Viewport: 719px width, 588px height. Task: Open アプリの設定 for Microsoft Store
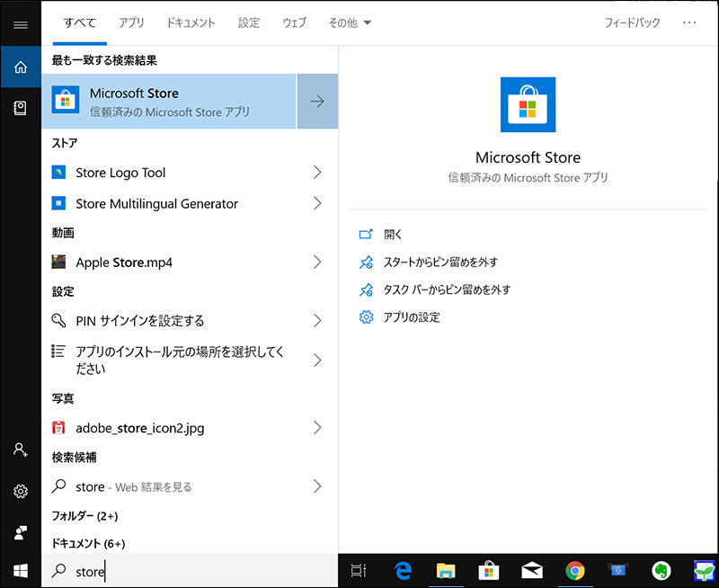pos(412,317)
